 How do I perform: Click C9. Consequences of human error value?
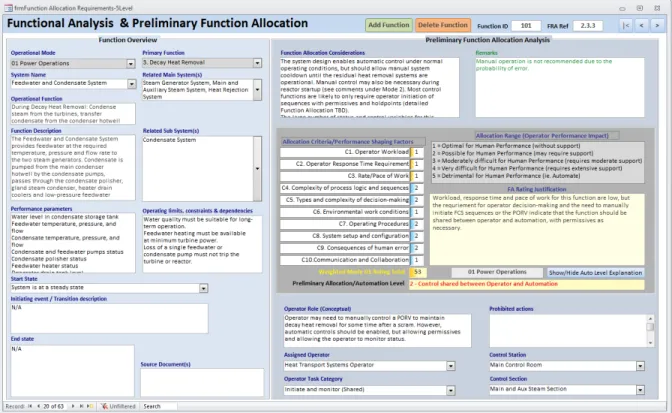tap(417, 248)
